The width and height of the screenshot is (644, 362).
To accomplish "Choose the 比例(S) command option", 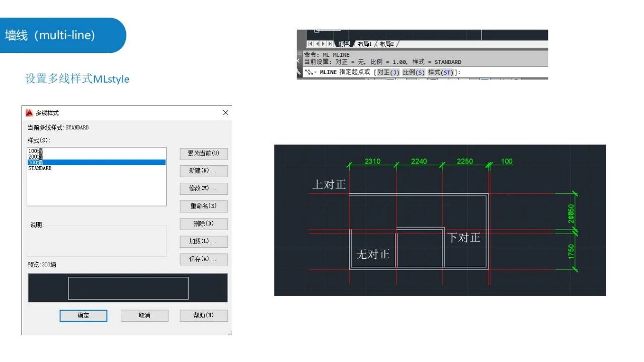I will (414, 73).
